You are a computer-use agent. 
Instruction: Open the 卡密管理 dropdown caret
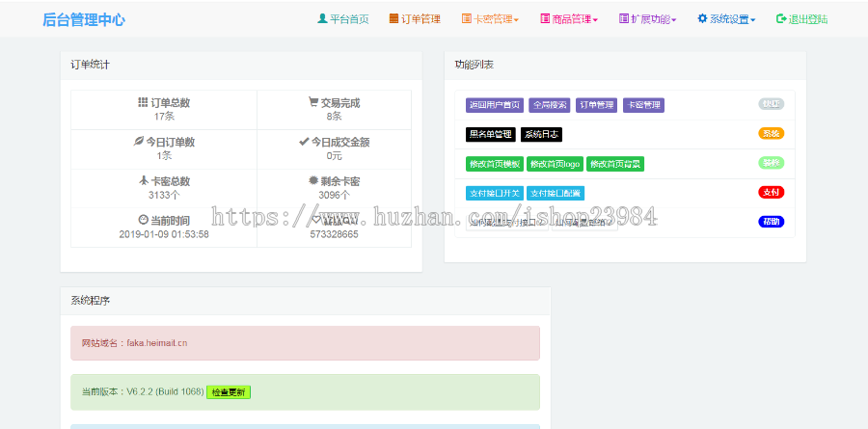click(x=516, y=20)
